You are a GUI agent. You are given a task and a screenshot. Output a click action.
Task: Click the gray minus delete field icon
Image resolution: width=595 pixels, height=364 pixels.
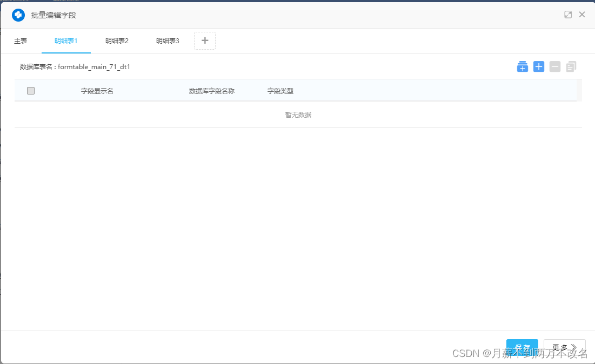[554, 66]
